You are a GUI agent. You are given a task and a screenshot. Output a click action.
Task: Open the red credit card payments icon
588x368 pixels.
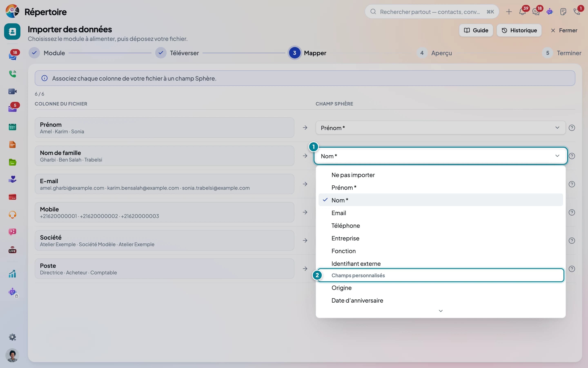(x=12, y=197)
